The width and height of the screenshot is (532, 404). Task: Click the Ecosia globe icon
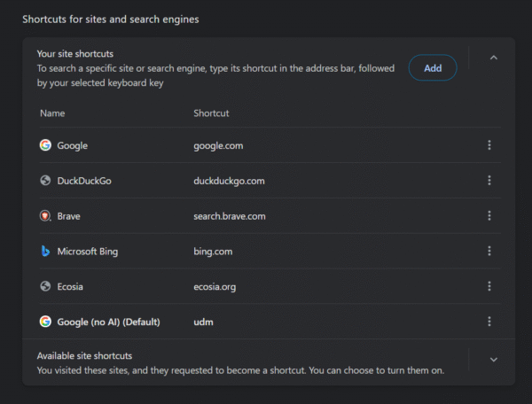pyautogui.click(x=45, y=286)
